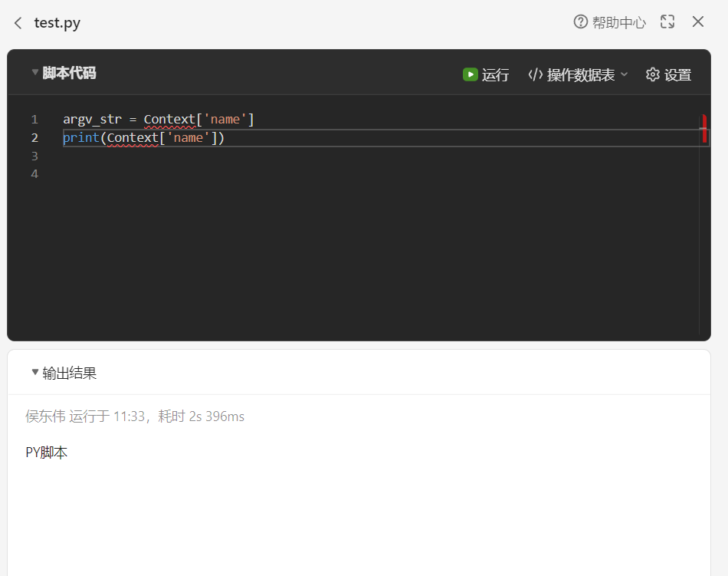The width and height of the screenshot is (728, 576).
Task: Click the code brackets icon for data tables
Action: tap(536, 74)
